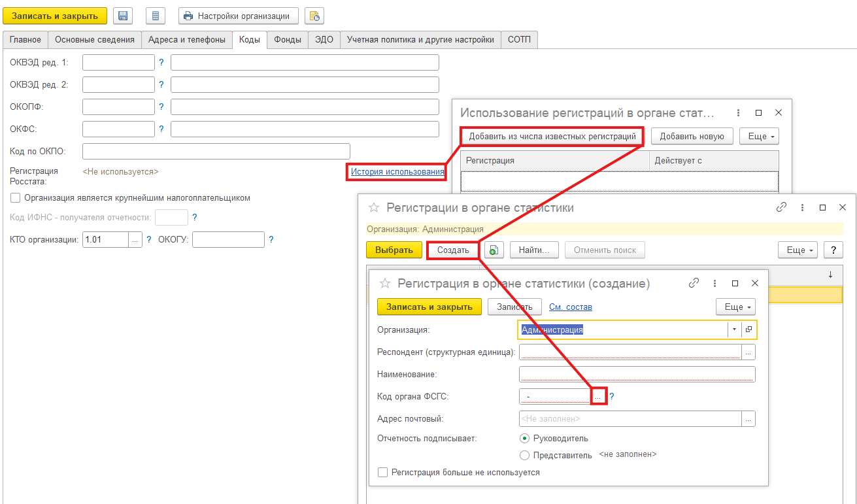
Task: Select the Представитель radio button
Action: tap(524, 455)
